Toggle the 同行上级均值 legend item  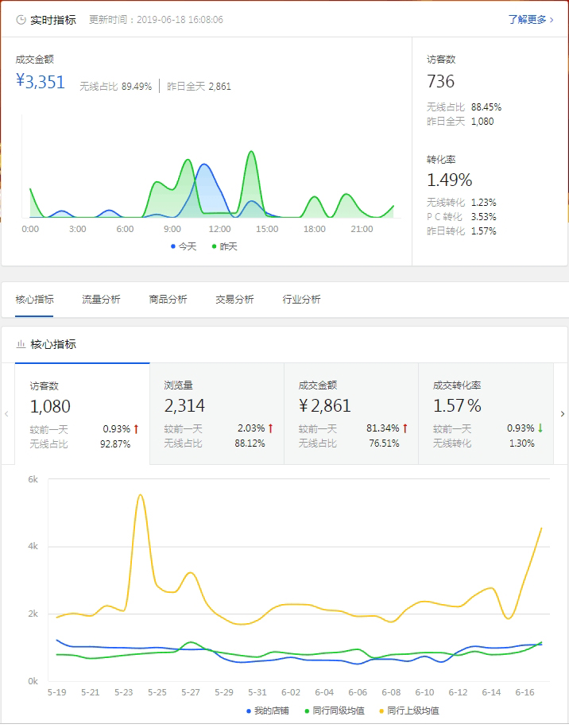pos(409,711)
